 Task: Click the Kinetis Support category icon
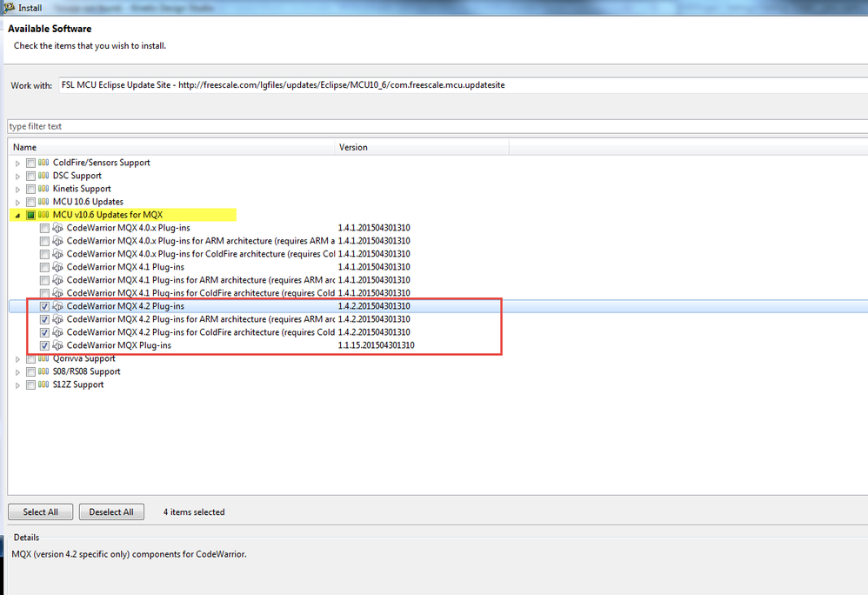tap(43, 189)
